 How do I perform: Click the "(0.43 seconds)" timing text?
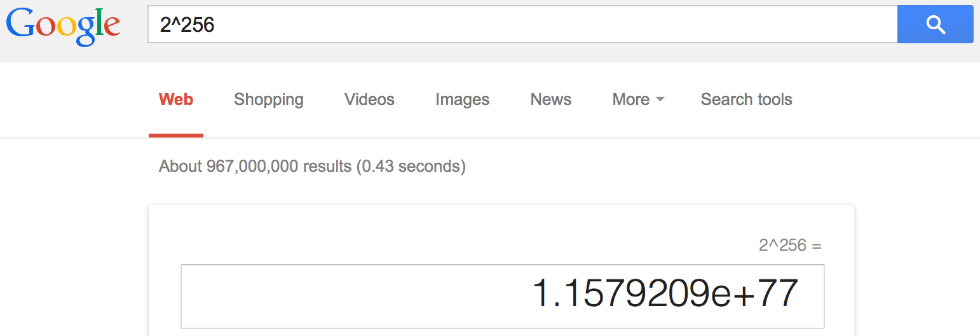411,167
